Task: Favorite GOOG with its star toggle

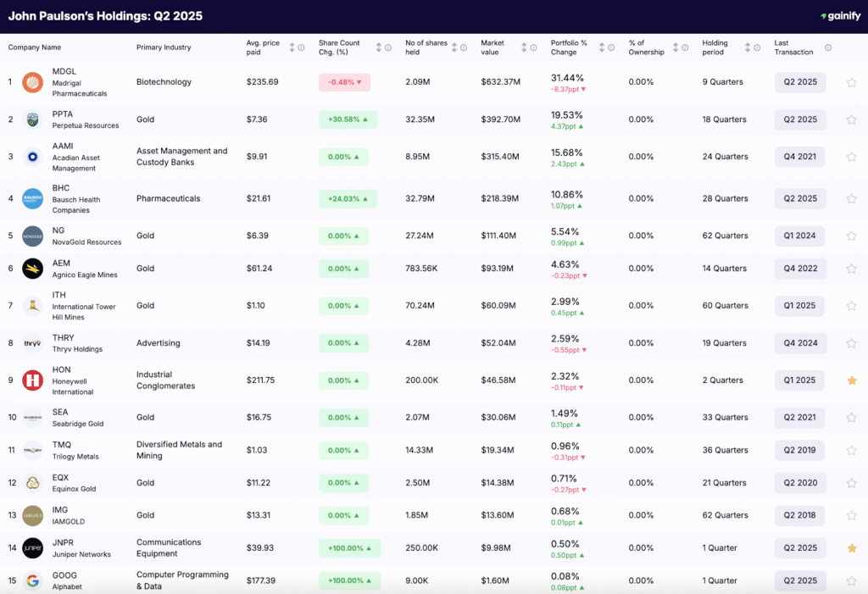Action: click(851, 580)
